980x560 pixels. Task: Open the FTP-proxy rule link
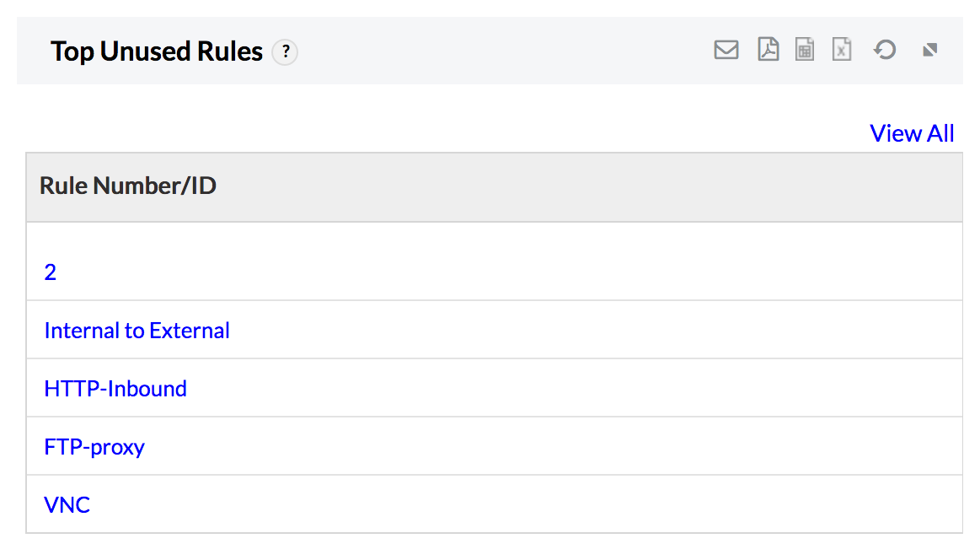[x=94, y=447]
